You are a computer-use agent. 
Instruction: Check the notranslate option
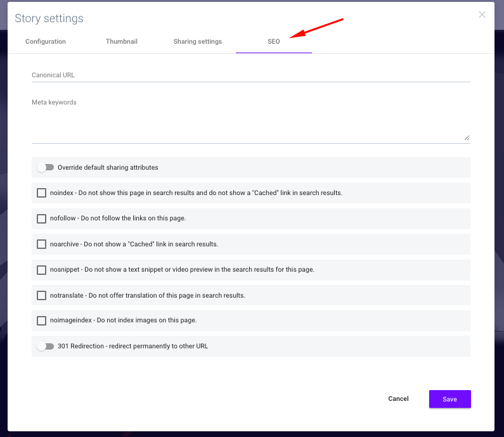click(x=41, y=295)
